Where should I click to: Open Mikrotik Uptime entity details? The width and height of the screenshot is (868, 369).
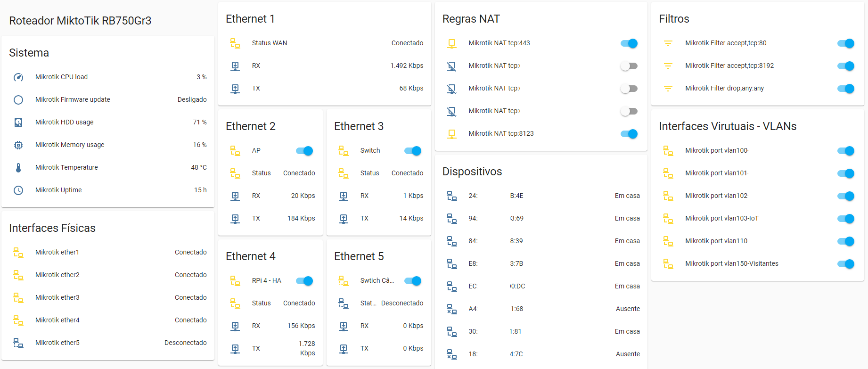(108, 190)
